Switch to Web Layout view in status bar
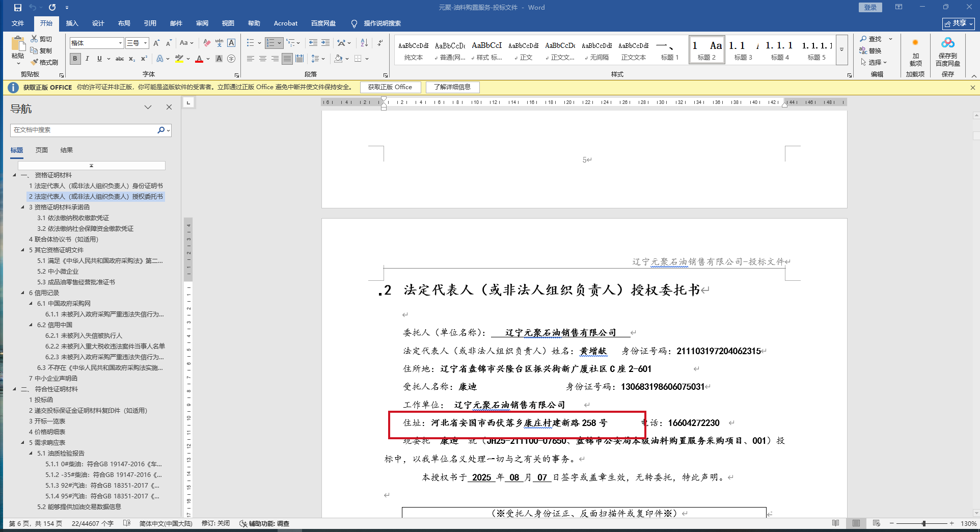The width and height of the screenshot is (980, 532). coord(876,523)
